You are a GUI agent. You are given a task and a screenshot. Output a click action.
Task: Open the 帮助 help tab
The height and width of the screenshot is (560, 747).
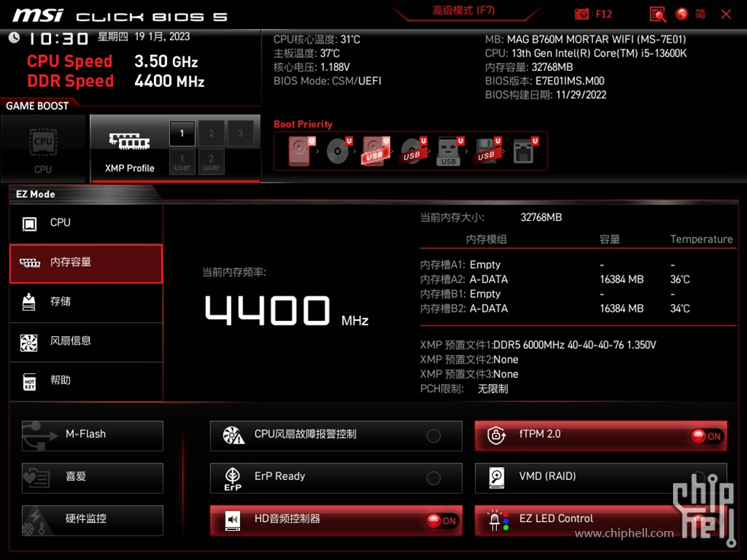(x=86, y=382)
